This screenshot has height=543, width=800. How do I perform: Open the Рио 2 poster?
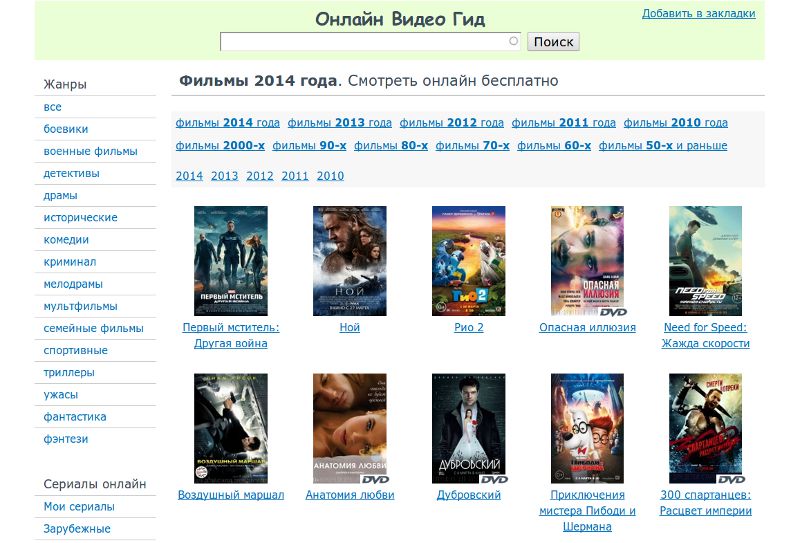468,261
